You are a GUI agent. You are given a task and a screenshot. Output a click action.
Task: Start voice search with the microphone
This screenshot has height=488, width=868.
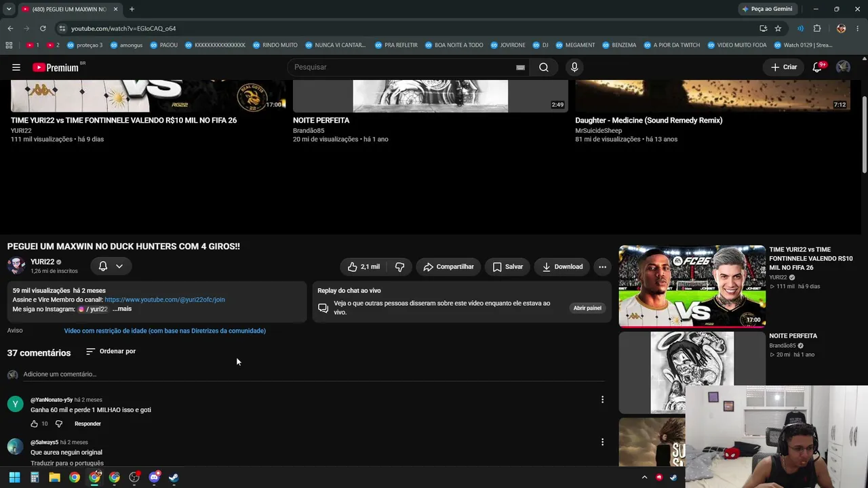574,67
